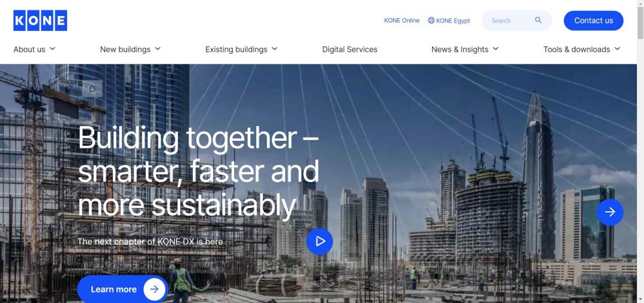Screen dimensions: 644x303
Task: Expand the Existing buildings dropdown
Action: pos(274,49)
